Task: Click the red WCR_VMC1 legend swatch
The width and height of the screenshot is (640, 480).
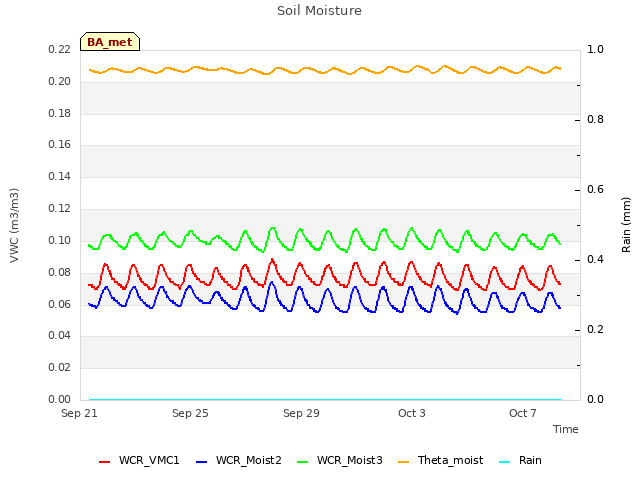Action: coord(104,462)
